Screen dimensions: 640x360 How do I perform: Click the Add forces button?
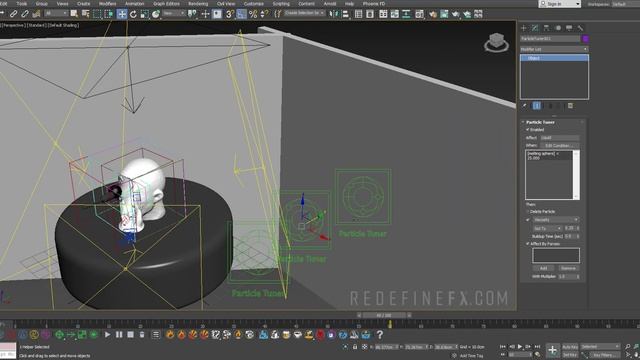(544, 268)
